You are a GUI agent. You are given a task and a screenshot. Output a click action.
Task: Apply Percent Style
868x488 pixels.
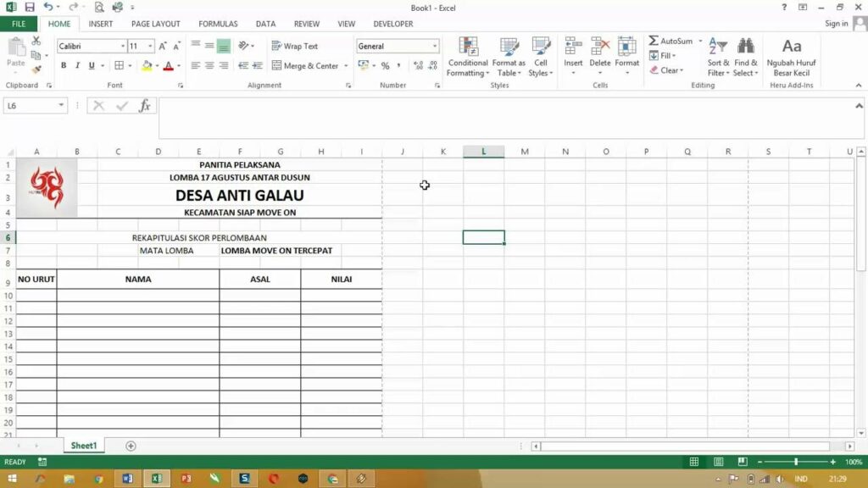click(x=386, y=65)
